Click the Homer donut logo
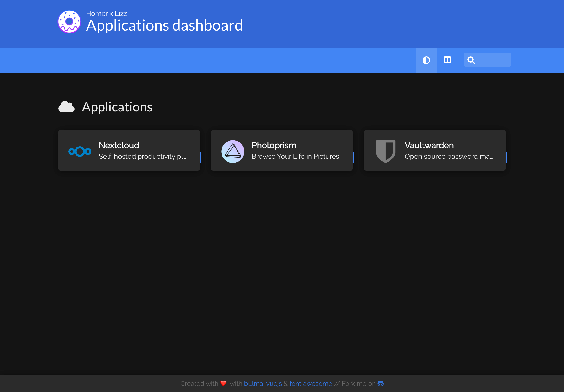The width and height of the screenshot is (564, 392). coord(69,22)
